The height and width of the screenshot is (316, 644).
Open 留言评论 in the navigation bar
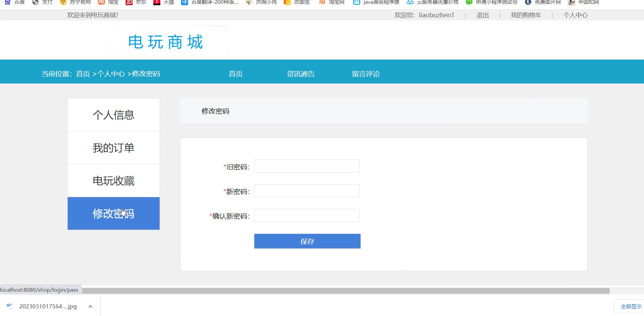(366, 74)
